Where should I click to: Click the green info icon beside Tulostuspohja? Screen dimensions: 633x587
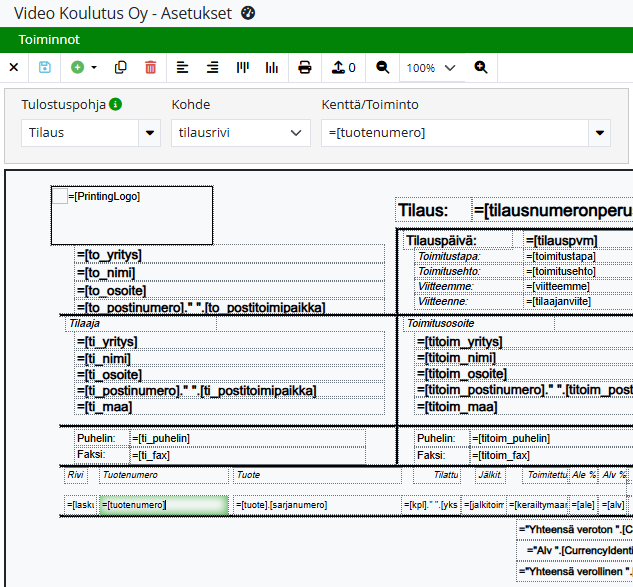(x=116, y=104)
